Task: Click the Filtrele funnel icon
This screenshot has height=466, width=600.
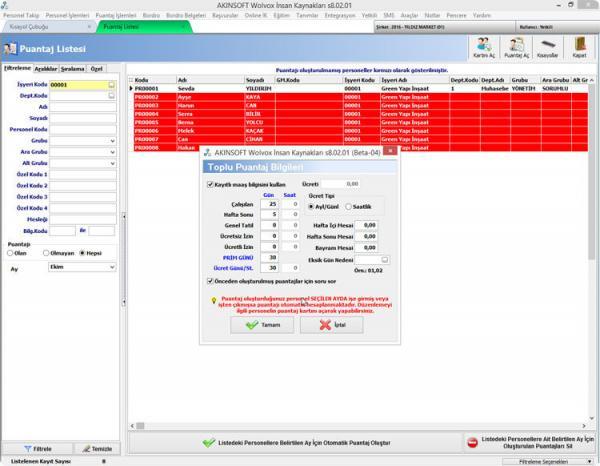Action: click(28, 448)
